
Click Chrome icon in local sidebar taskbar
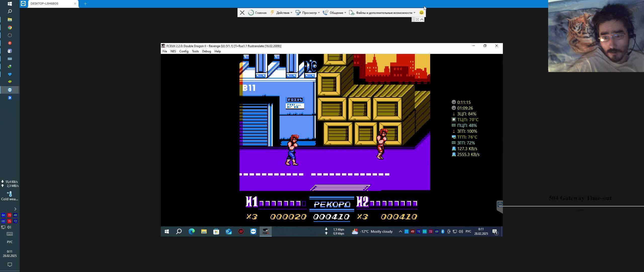(10, 27)
